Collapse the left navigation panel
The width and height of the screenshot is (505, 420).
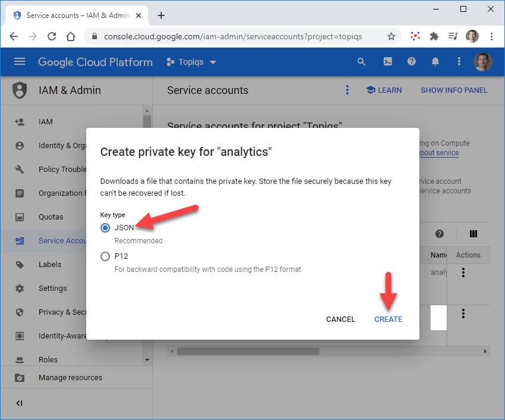[x=19, y=403]
